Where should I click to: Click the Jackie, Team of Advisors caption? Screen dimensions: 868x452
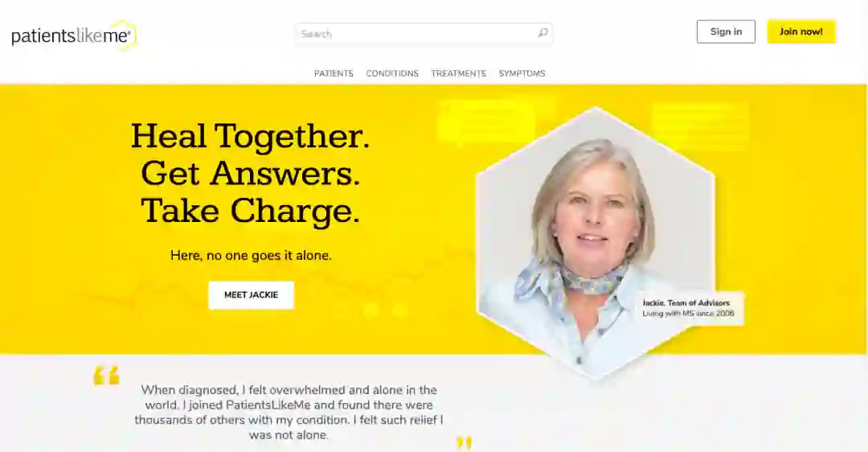point(688,308)
